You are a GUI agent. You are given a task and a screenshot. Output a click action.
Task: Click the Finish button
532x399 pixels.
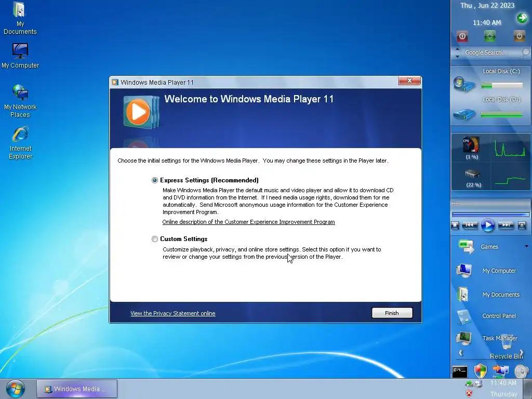coord(392,313)
